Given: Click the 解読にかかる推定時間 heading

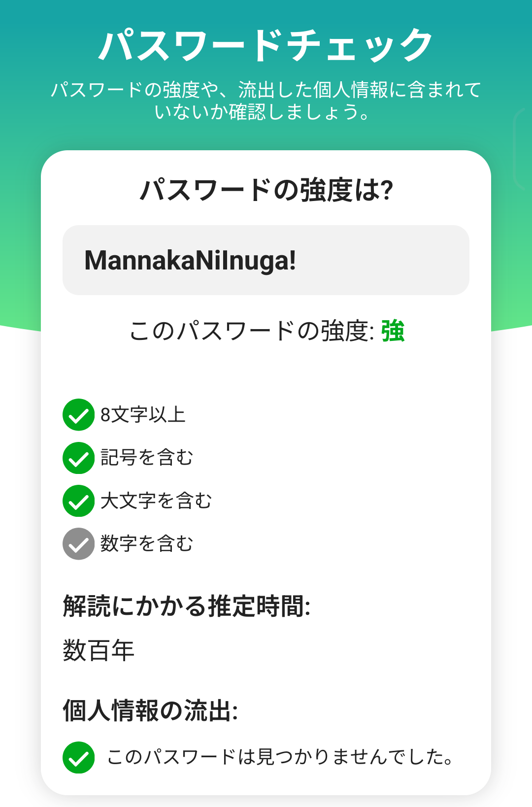Looking at the screenshot, I should pyautogui.click(x=187, y=606).
